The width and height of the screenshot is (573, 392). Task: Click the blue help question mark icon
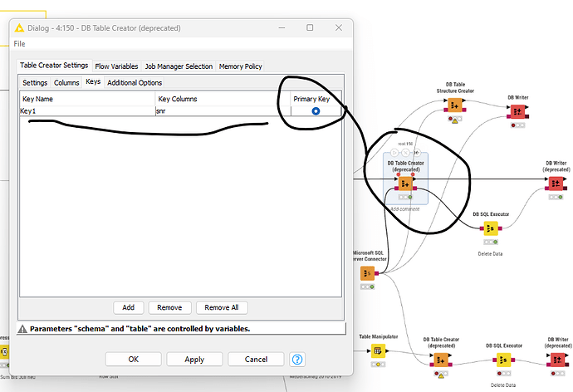[x=297, y=360]
